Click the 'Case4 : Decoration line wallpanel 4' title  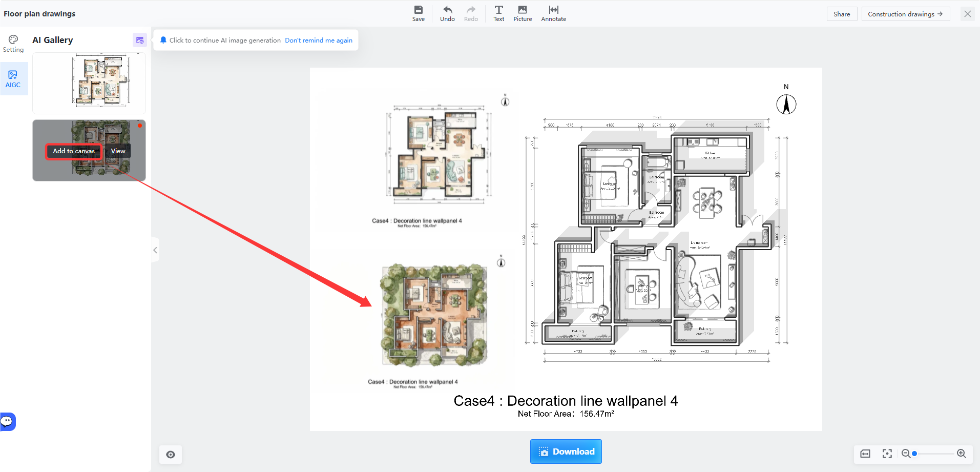point(566,401)
